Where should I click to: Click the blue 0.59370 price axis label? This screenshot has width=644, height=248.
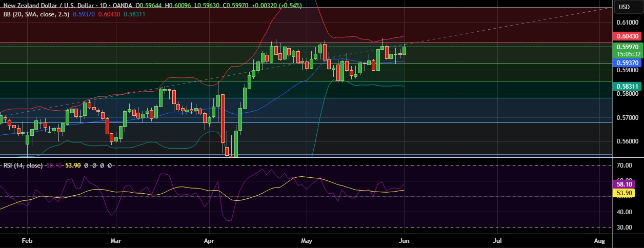pos(627,63)
